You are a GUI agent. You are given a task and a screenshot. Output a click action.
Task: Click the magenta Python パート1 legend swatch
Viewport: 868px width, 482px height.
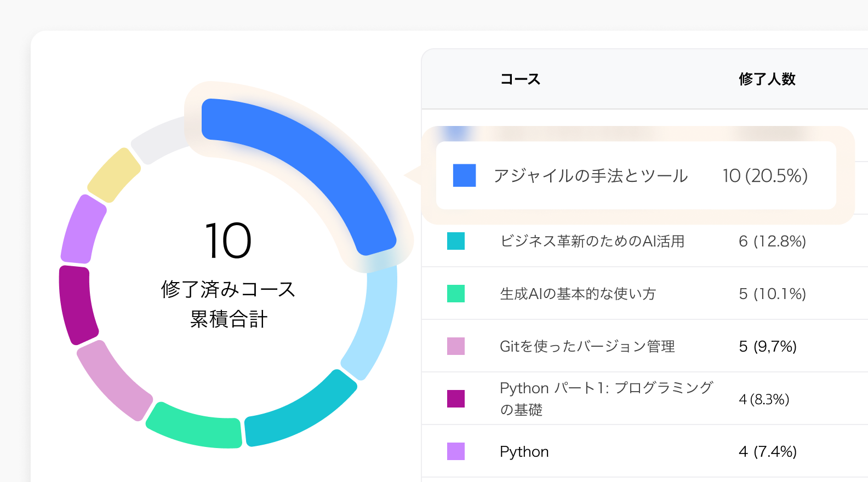pyautogui.click(x=456, y=399)
